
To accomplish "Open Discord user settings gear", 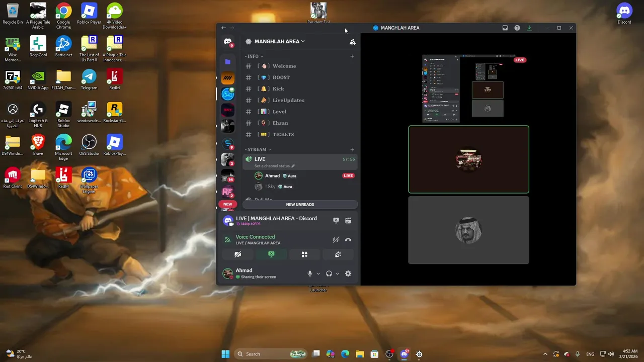I will (x=348, y=274).
